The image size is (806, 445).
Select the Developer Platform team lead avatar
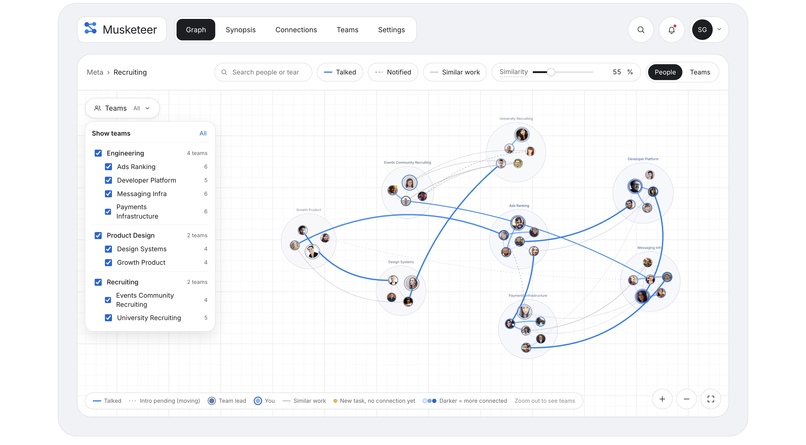pos(635,186)
